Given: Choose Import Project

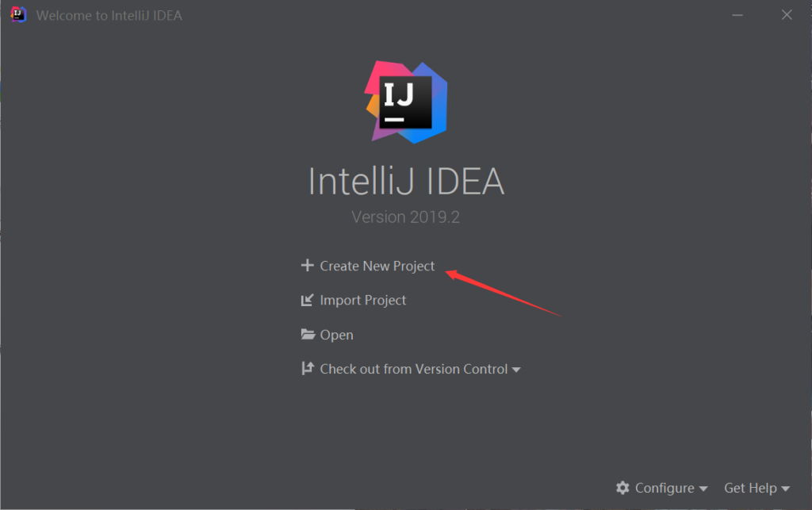Looking at the screenshot, I should [362, 301].
